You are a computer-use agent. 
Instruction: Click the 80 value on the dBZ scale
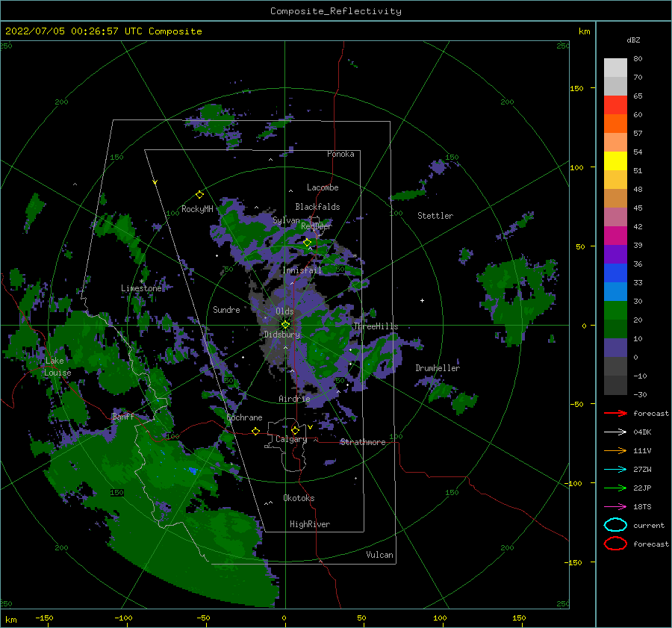point(638,58)
